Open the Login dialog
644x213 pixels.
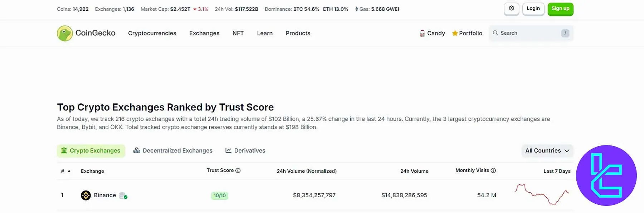click(533, 9)
